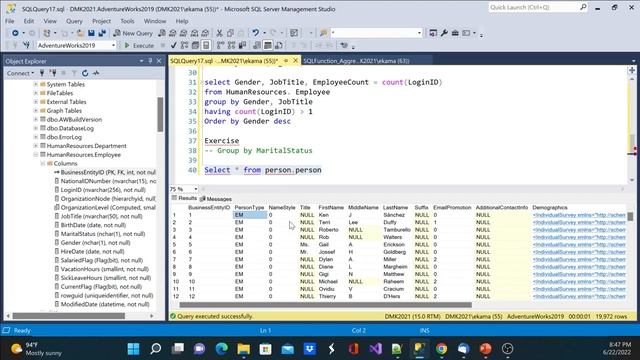Toggle Results to Grid option
The width and height of the screenshot is (640, 360).
(x=268, y=45)
